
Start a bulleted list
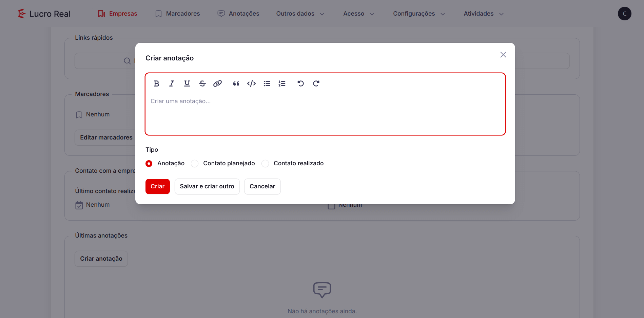pyautogui.click(x=267, y=83)
